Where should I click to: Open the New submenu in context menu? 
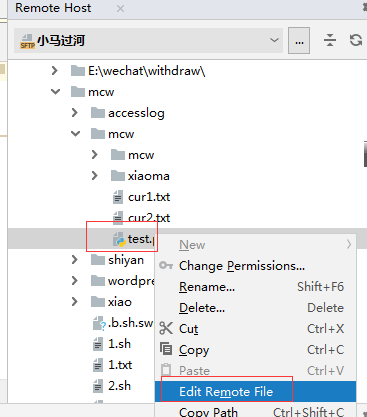coord(255,245)
